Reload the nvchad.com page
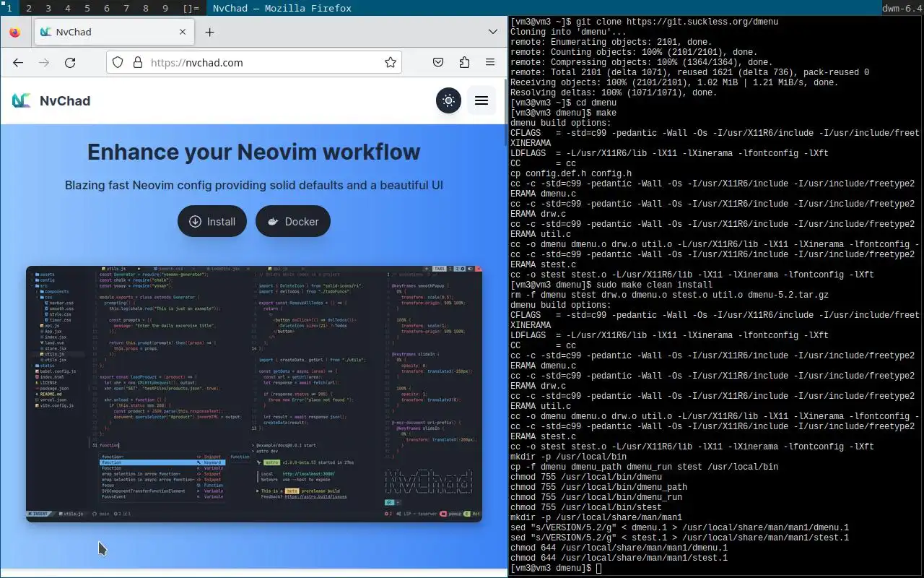 [x=70, y=62]
